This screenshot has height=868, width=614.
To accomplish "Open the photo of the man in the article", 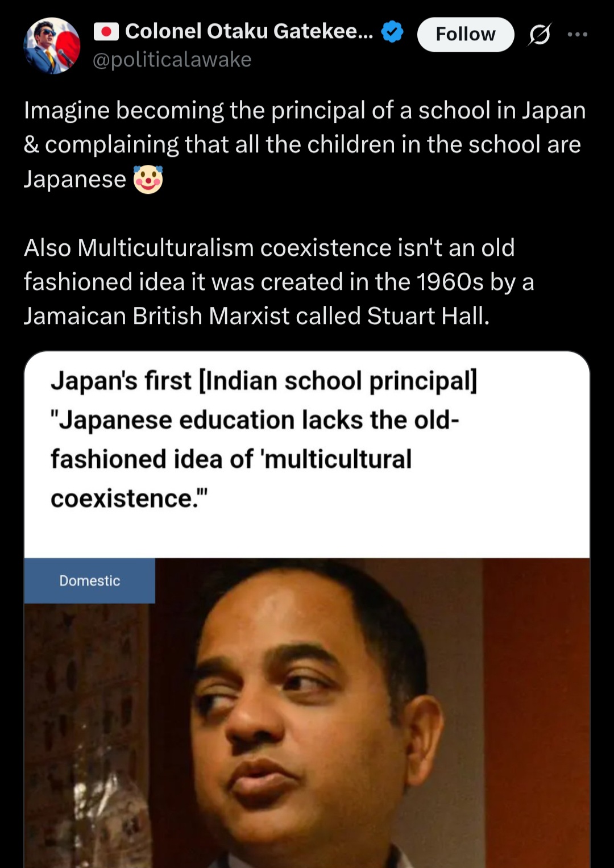I will tap(307, 713).
